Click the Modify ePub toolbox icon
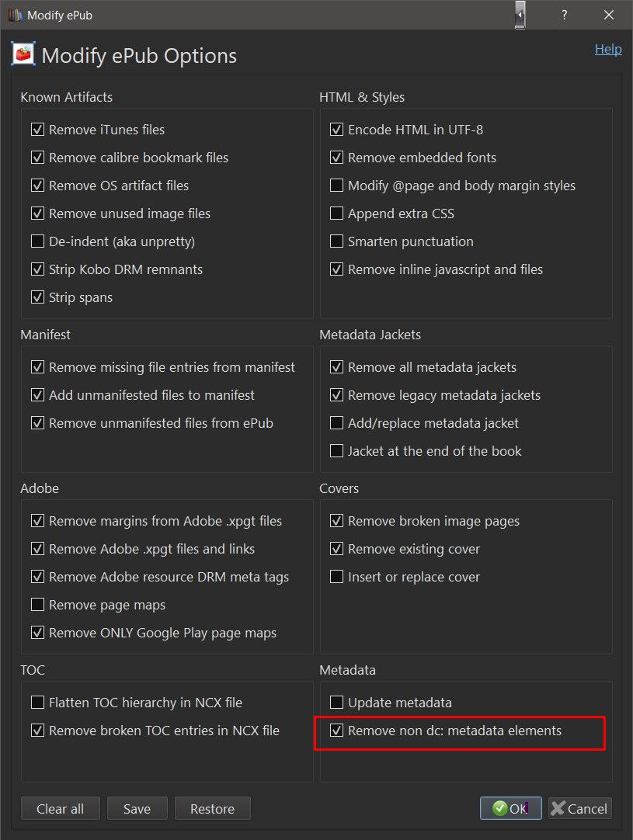Image resolution: width=633 pixels, height=840 pixels. (x=23, y=55)
